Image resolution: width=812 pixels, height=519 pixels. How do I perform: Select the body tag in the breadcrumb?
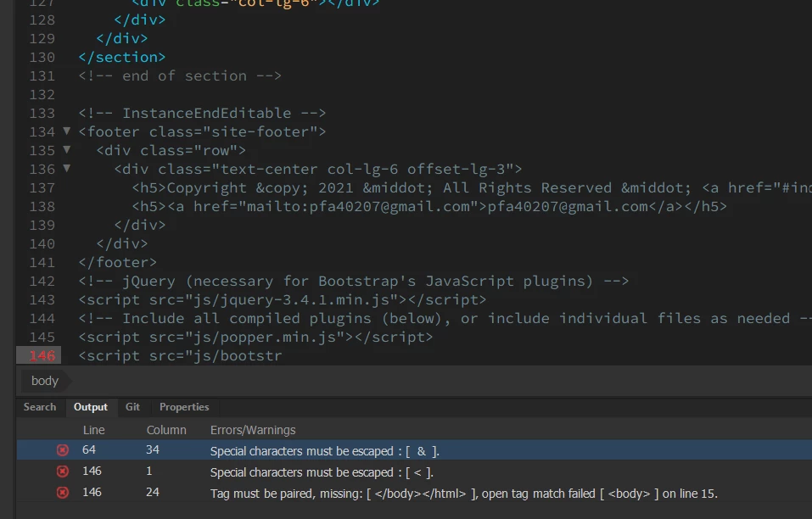[45, 381]
